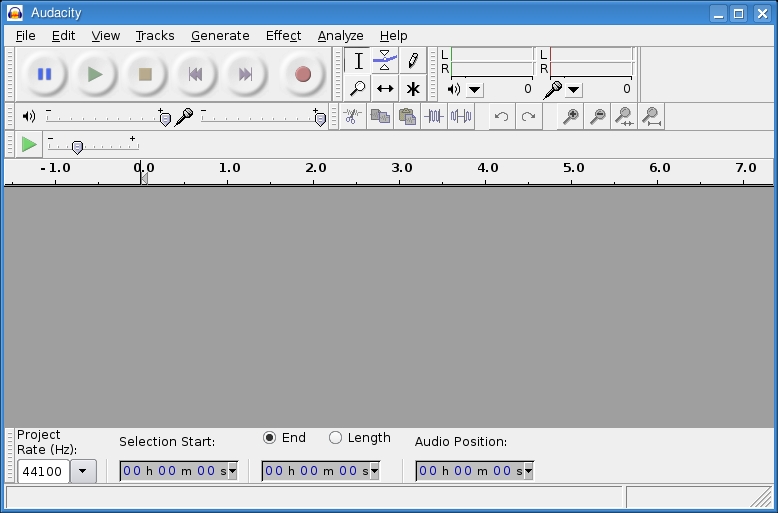The image size is (778, 513).
Task: Expand the input meter microphone dropdown
Action: (574, 89)
